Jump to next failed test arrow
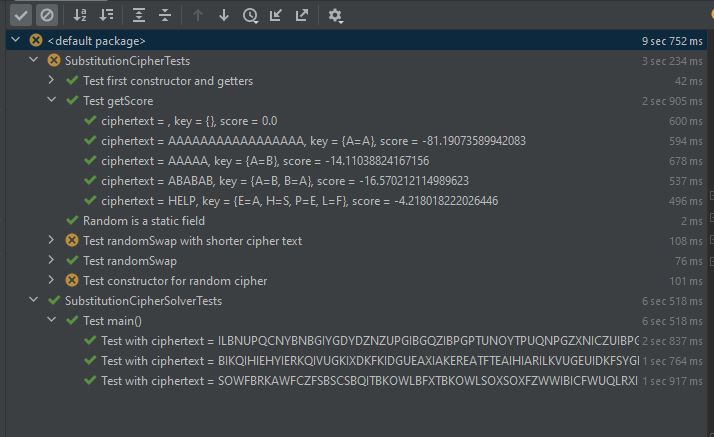Screen dimensions: 714x437 224,15
